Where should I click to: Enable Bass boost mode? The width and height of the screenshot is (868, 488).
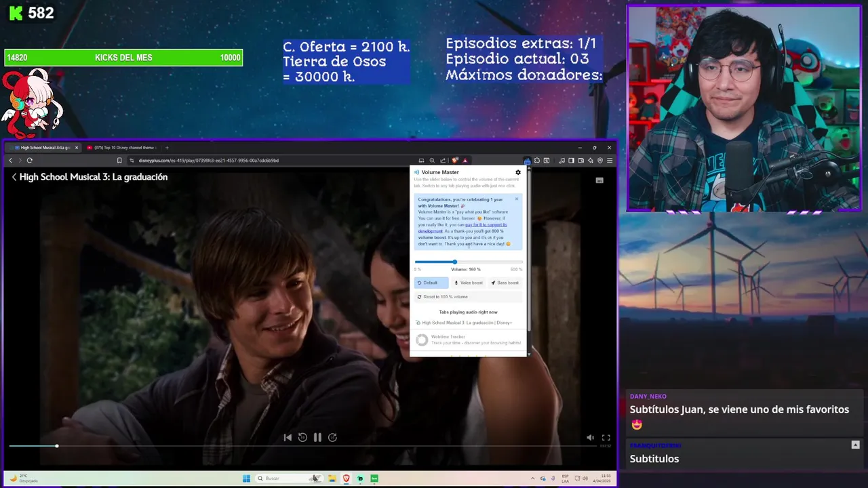pos(505,283)
